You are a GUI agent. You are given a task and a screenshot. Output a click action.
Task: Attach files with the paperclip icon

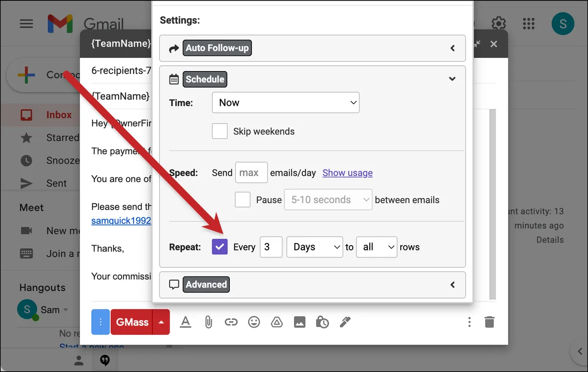[x=208, y=322]
